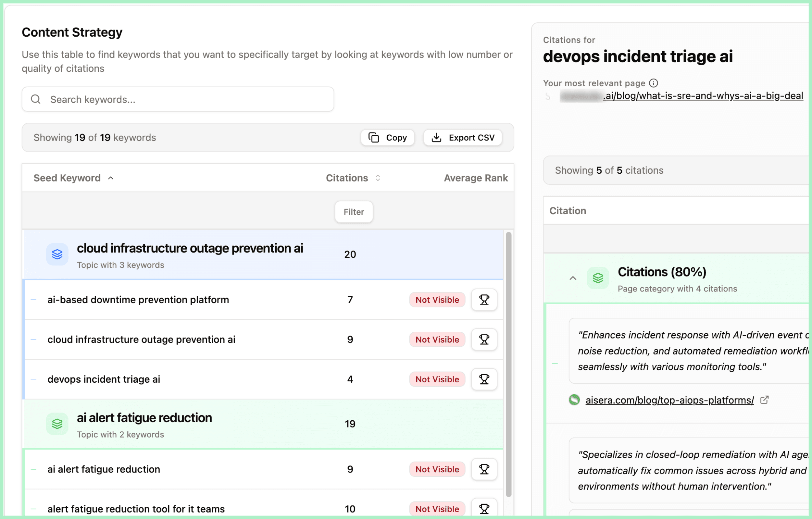Click trophy icon for devops incident triage ai
This screenshot has height=519, width=812.
[484, 379]
